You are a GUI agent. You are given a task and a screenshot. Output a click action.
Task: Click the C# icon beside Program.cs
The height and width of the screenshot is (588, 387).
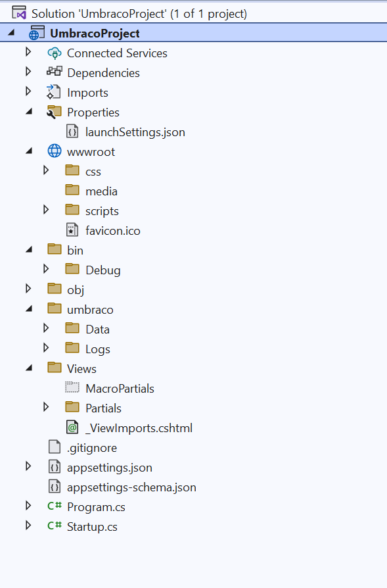click(x=55, y=506)
